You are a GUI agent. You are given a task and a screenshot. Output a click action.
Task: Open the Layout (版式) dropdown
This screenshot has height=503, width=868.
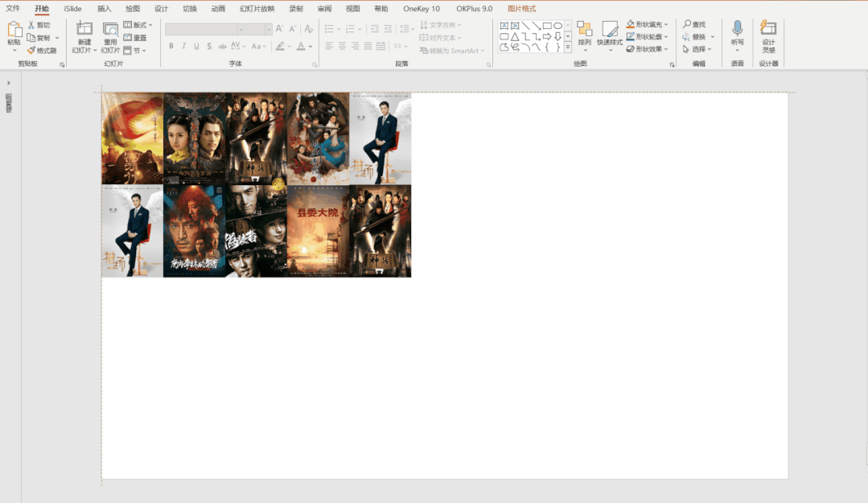[138, 25]
